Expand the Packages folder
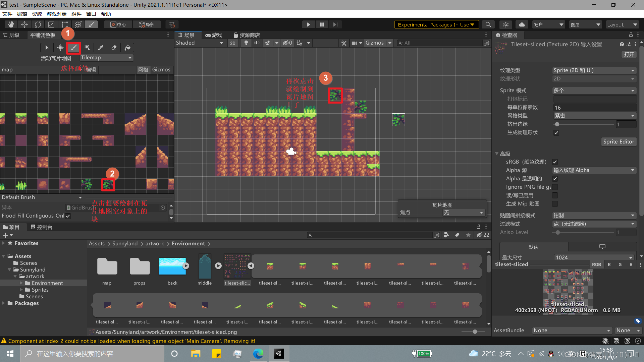This screenshot has height=362, width=644. [x=3, y=303]
